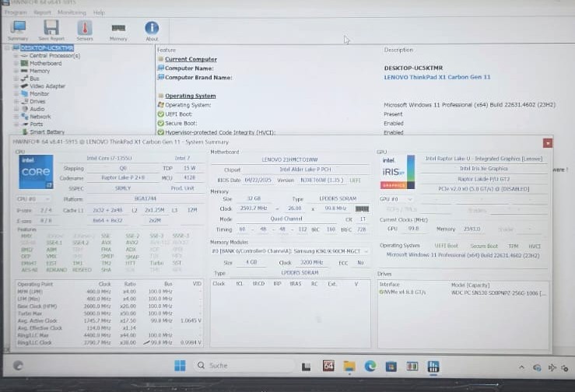
Task: Click the Description column header
Action: [x=398, y=50]
